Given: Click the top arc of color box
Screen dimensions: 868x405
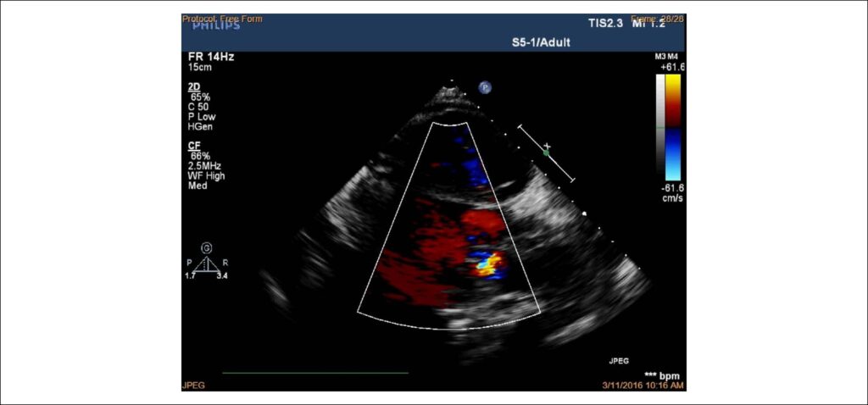Looking at the screenshot, I should point(449,124).
